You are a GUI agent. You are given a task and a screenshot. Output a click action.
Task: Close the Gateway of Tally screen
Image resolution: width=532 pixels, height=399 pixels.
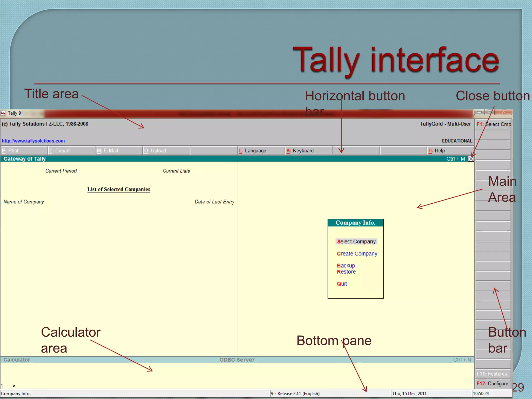click(x=471, y=159)
